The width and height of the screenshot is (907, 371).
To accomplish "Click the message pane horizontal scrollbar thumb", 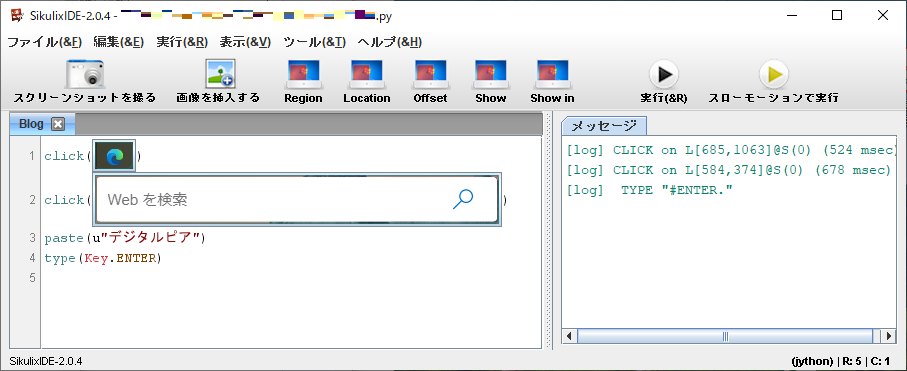I will point(725,336).
